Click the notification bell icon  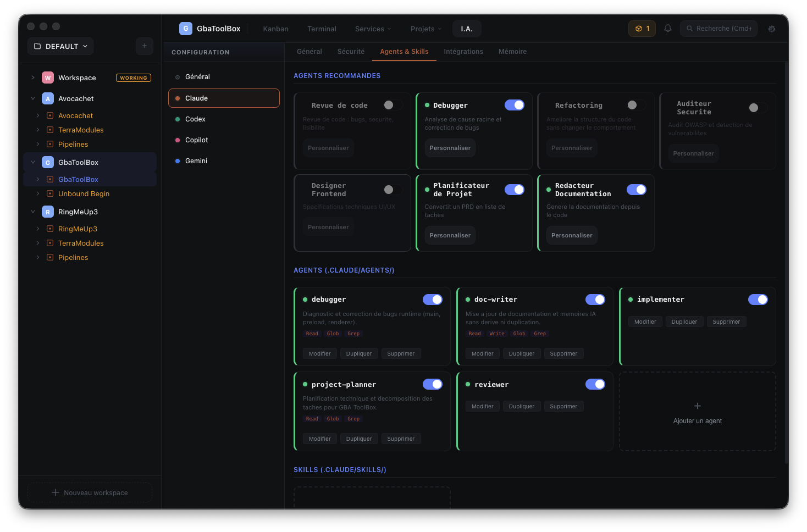coord(668,29)
